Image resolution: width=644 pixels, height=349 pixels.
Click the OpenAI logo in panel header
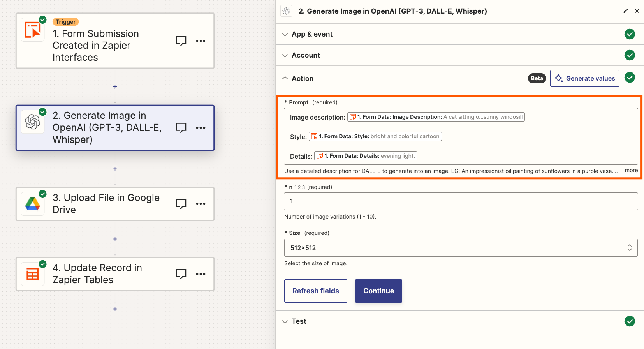[x=286, y=11]
